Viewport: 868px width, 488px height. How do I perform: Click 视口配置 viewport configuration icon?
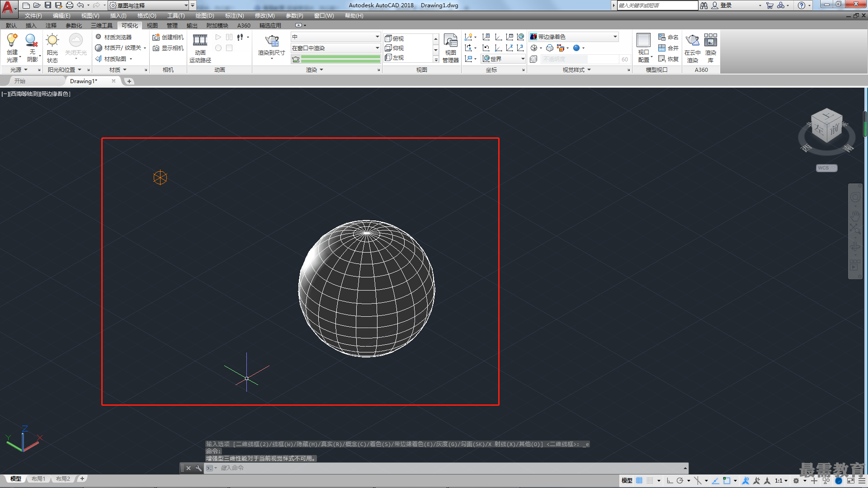point(644,41)
